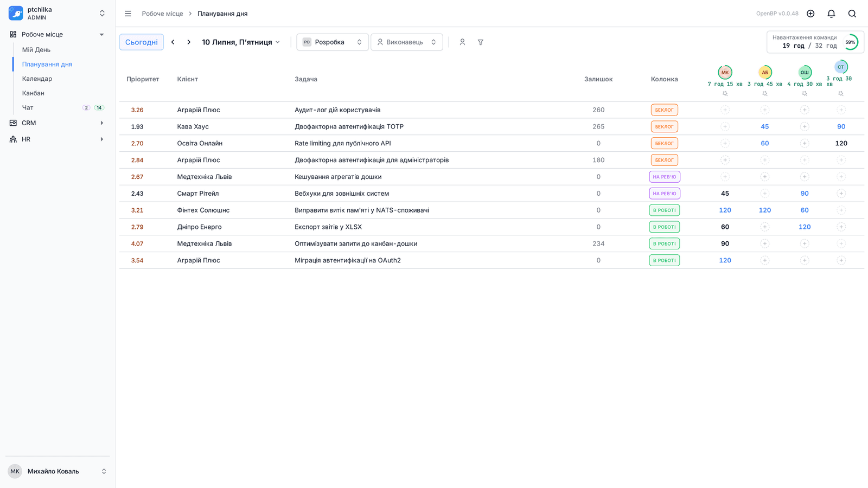Click the ОШ user avatar
Screen dimensions: 868x488
click(805, 72)
